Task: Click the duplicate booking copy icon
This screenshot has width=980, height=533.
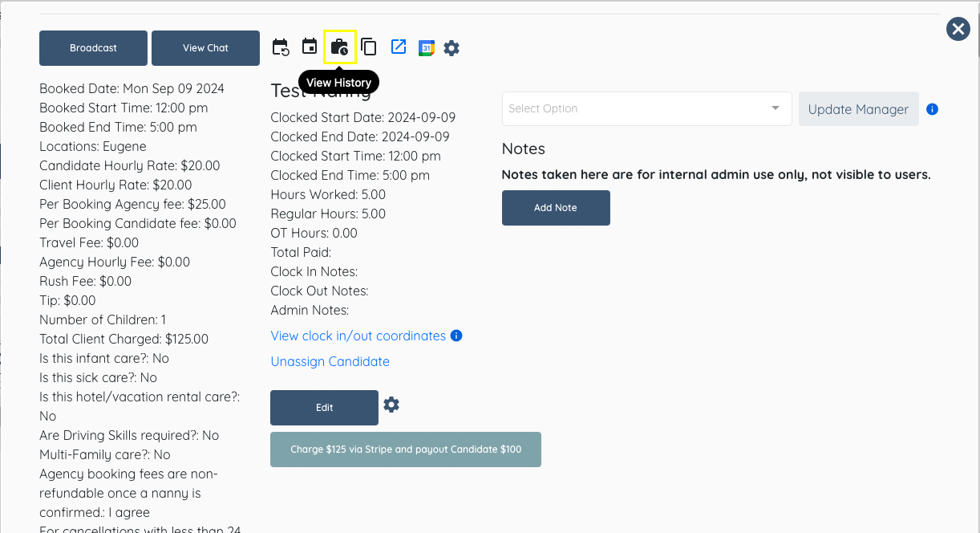Action: pyautogui.click(x=369, y=47)
